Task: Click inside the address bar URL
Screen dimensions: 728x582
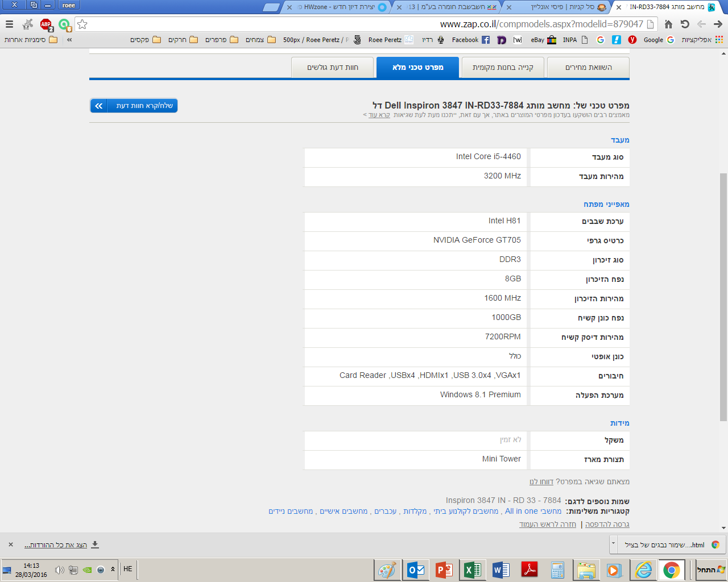Action: [541, 24]
